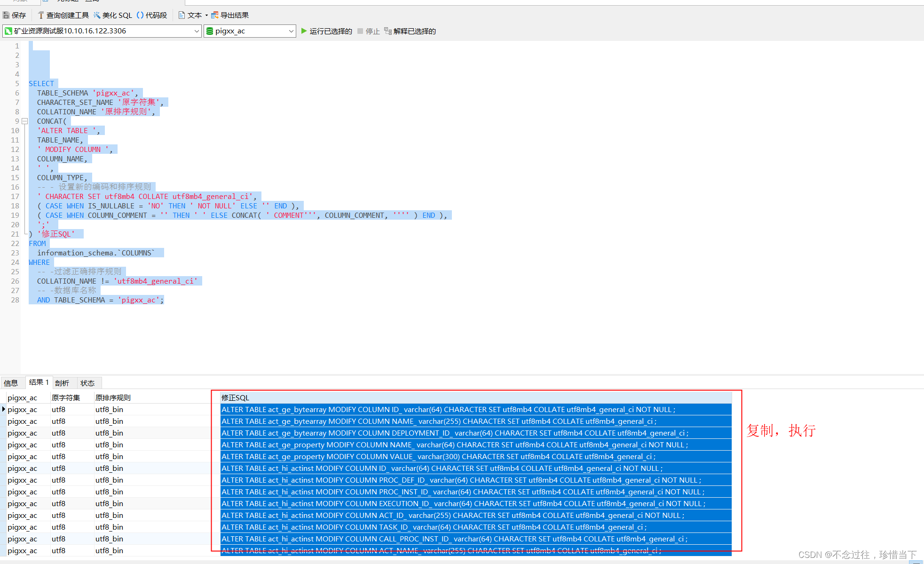Open the 状态 tab
The width and height of the screenshot is (924, 564).
pos(87,383)
